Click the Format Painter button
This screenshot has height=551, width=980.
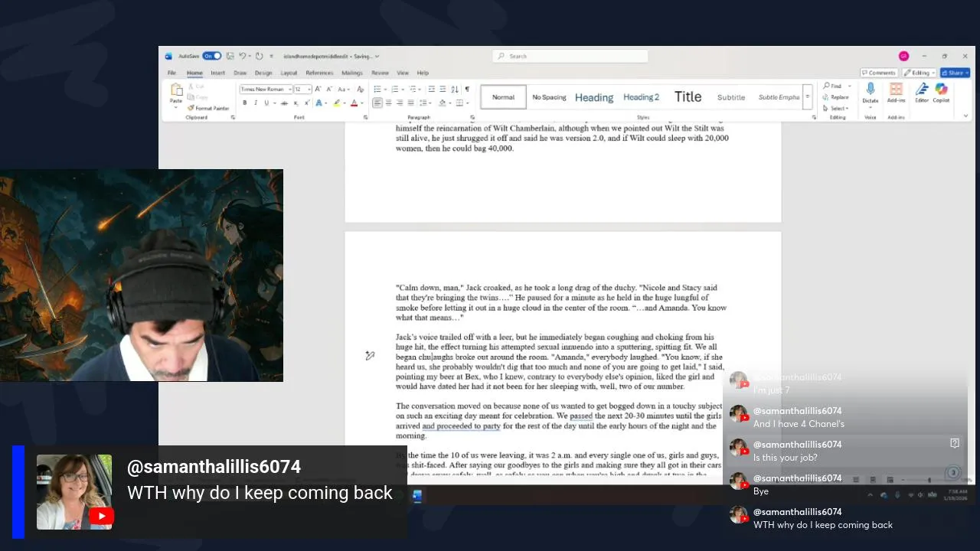point(208,108)
